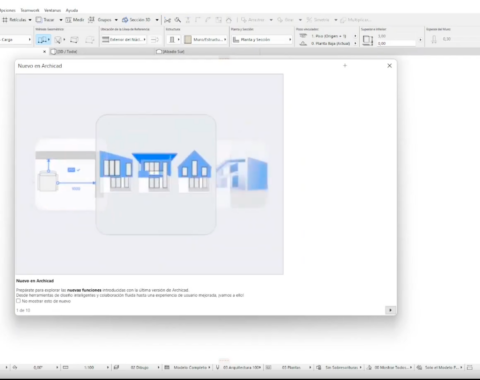Open the Teamwork menu
Image resolution: width=480 pixels, height=380 pixels.
30,10
